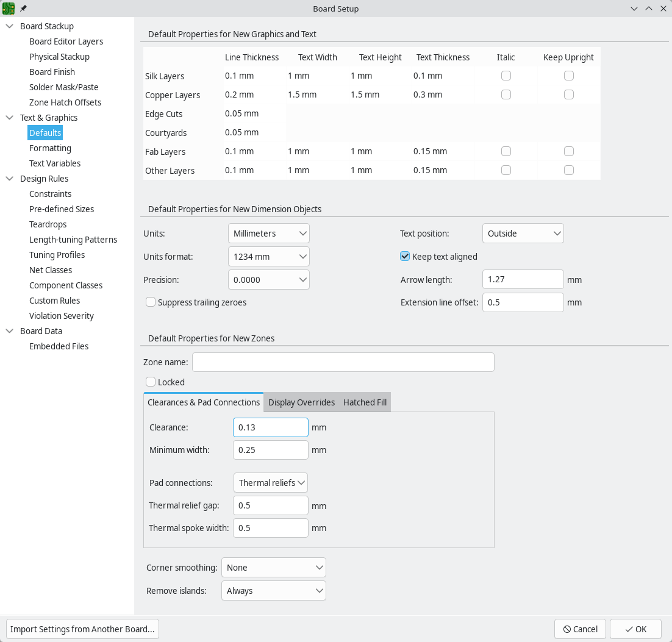Check Suppress trailing zeroes option
672x642 pixels.
pyautogui.click(x=151, y=302)
